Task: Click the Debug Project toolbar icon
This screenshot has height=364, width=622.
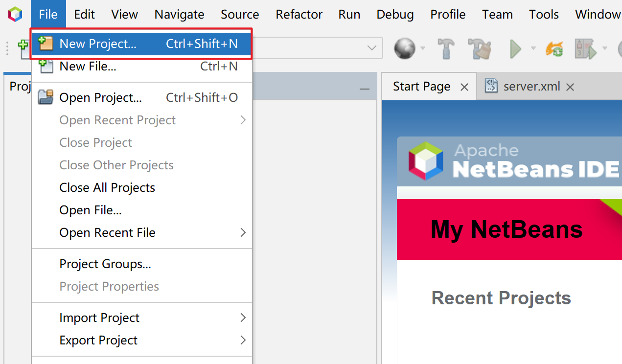Action: 586,48
